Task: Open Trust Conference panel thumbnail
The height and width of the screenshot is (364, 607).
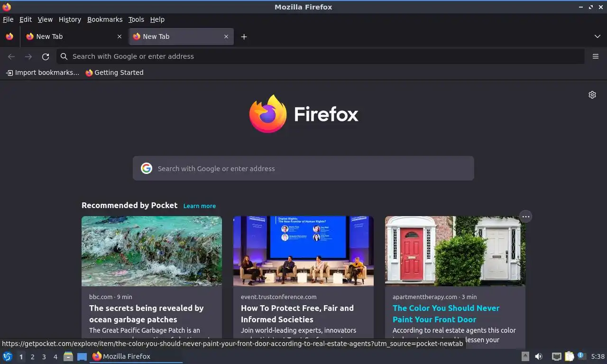Action: 303,251
